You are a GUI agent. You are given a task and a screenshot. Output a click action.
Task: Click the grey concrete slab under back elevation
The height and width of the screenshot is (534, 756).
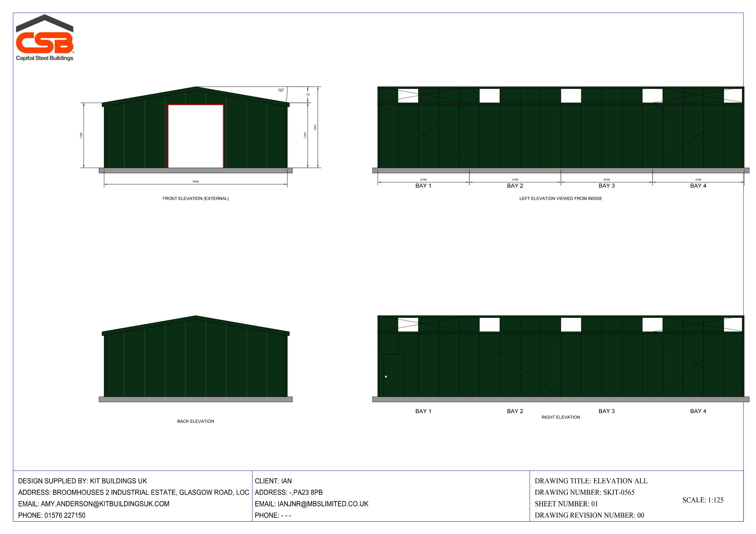196,399
